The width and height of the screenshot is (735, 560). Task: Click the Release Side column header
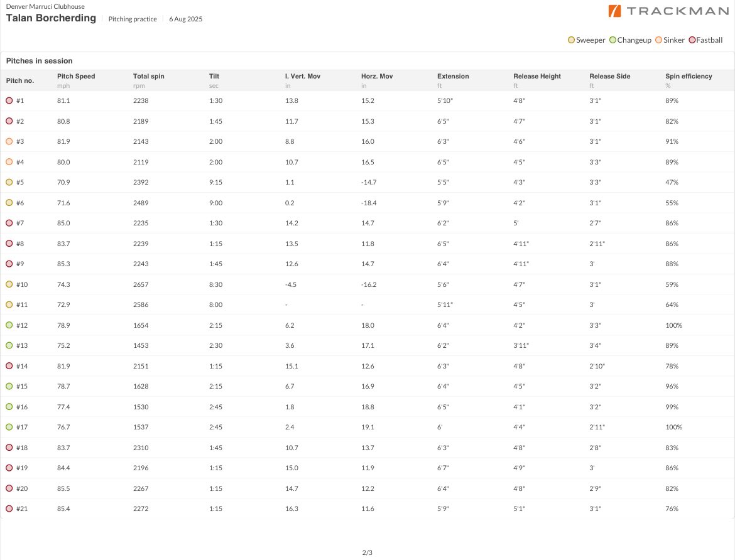coord(610,76)
